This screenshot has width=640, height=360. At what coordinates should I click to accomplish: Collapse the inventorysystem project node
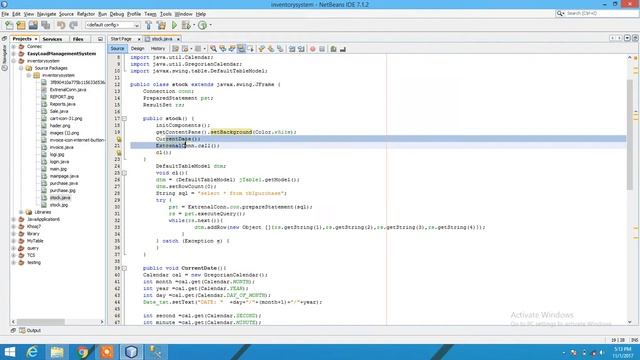click(x=14, y=61)
